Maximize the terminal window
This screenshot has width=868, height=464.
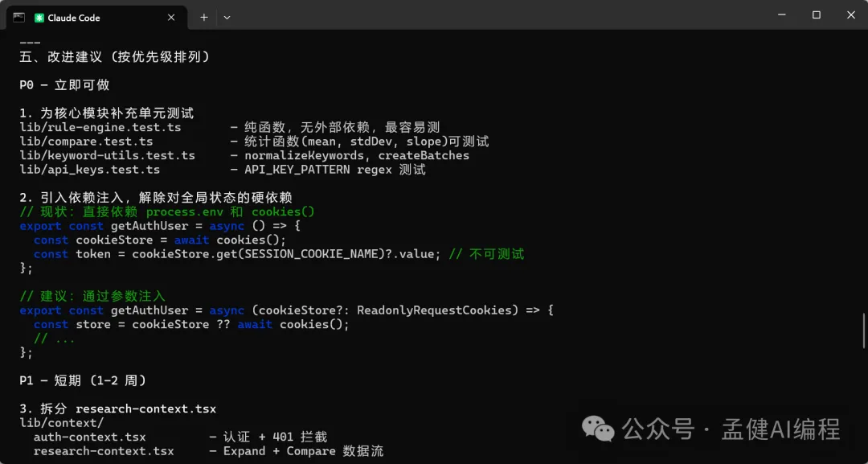point(816,15)
